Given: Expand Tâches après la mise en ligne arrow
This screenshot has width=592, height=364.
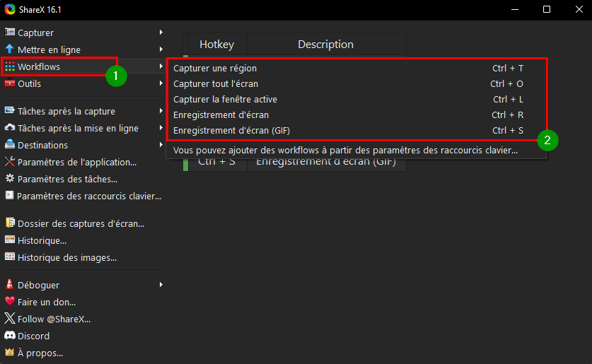Looking at the screenshot, I should 161,128.
